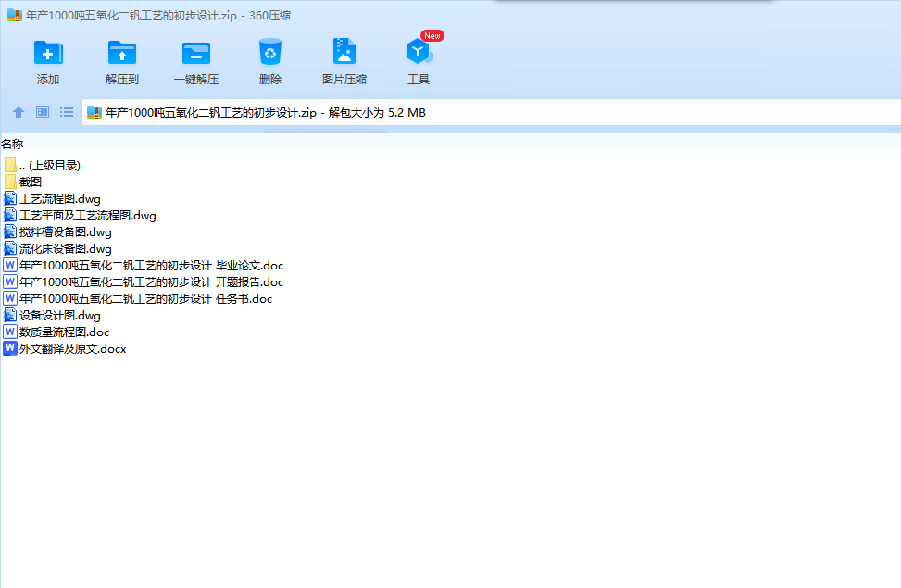Select the file 流化床设备图.dwg
Viewport: 901px width, 588px height.
(58, 249)
